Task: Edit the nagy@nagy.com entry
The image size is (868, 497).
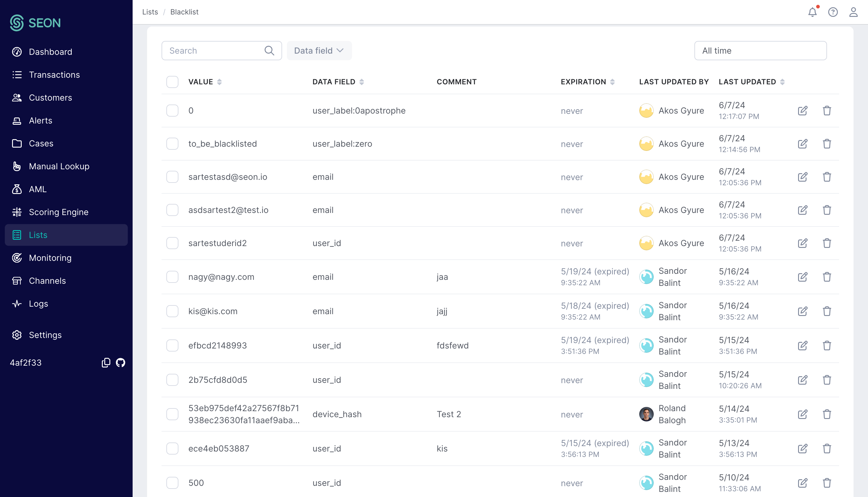Action: coord(802,277)
